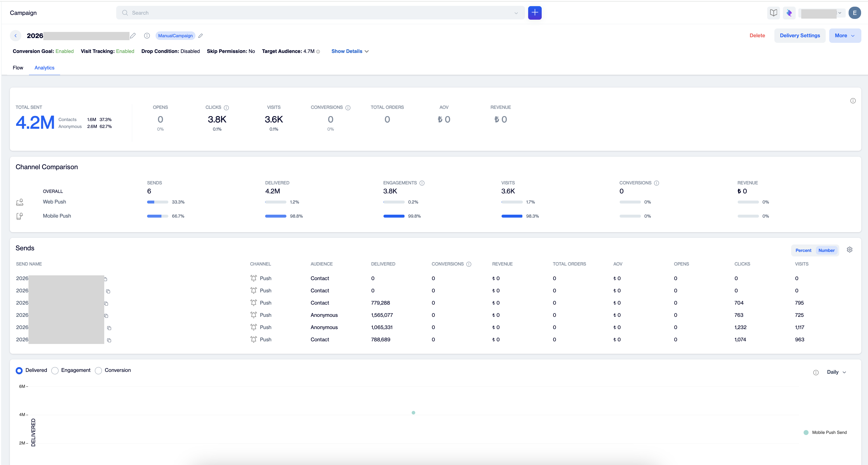Go back using the left chevron button
868x465 pixels.
tap(15, 36)
